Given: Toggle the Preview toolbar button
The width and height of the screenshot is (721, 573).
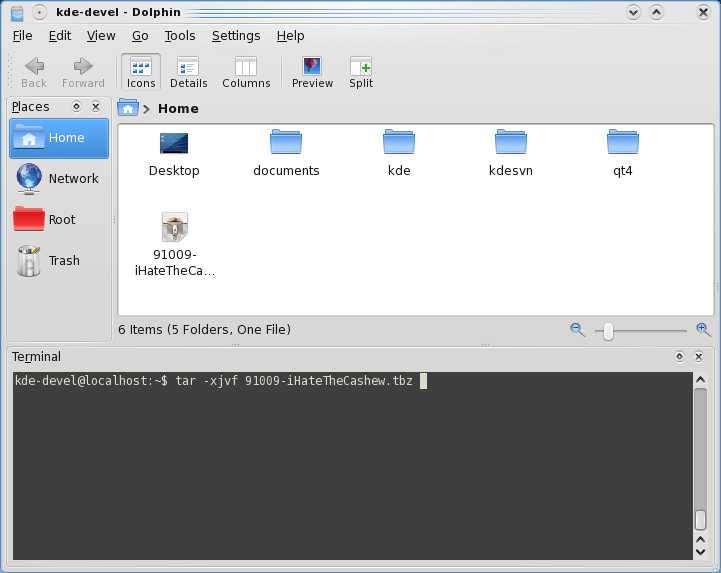Looking at the screenshot, I should pos(312,72).
